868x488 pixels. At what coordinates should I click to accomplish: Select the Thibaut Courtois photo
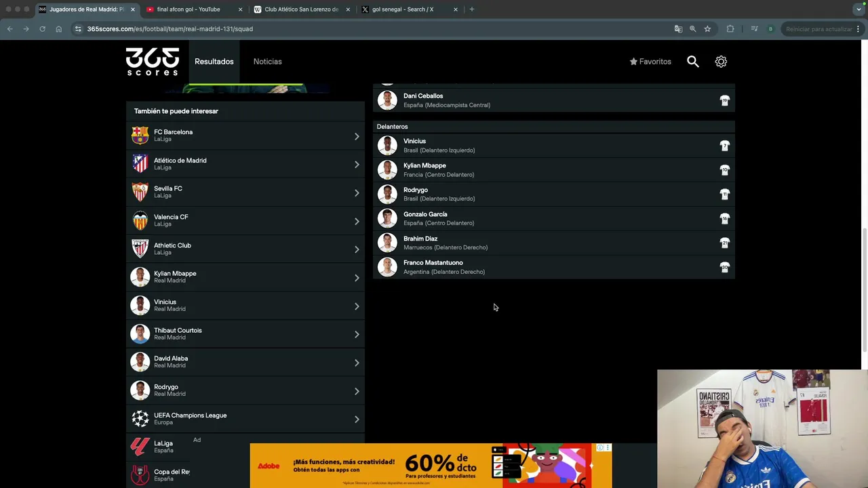point(140,334)
